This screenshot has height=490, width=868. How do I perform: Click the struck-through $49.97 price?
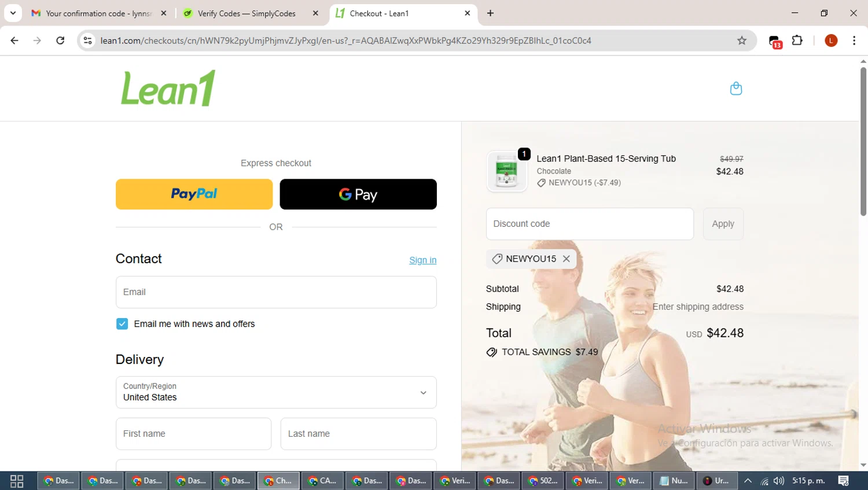pos(731,159)
